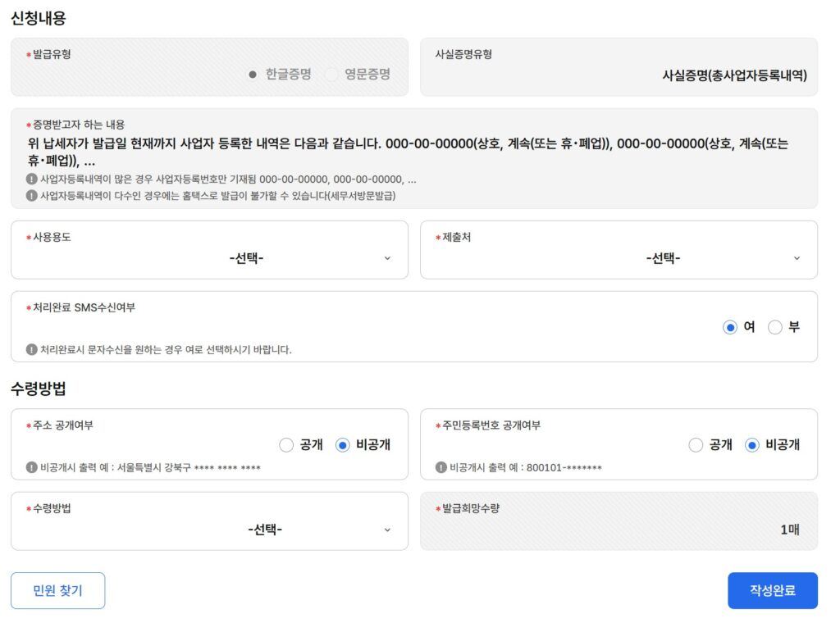Click the 주소 공개여부 label
This screenshot has height=632, width=840.
coord(62,425)
